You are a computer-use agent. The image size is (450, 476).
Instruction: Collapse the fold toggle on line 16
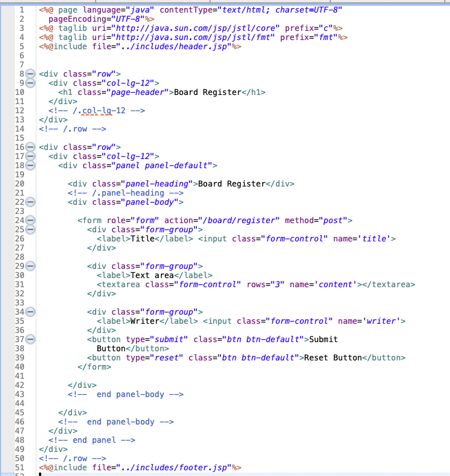pos(30,147)
